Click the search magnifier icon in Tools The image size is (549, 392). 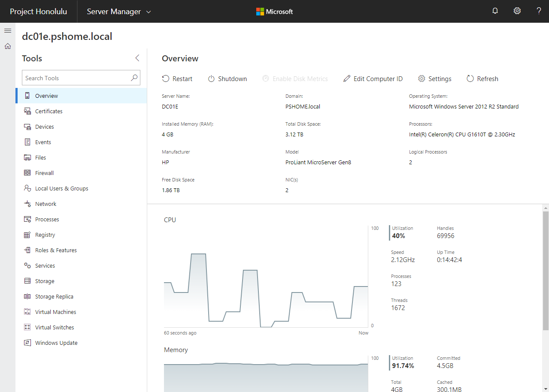tap(134, 78)
